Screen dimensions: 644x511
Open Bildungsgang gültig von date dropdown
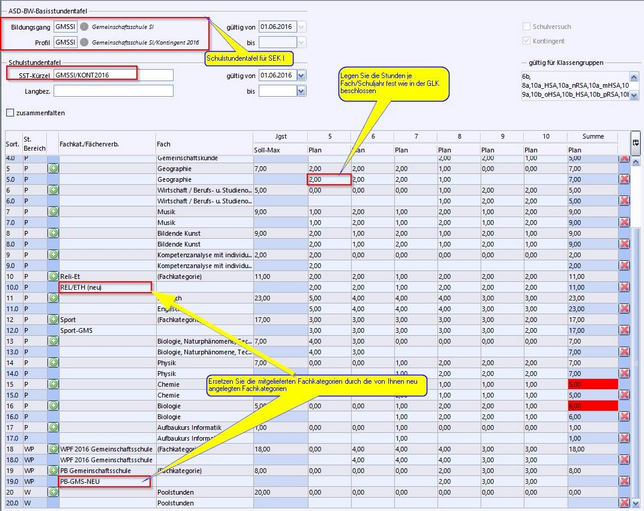302,25
